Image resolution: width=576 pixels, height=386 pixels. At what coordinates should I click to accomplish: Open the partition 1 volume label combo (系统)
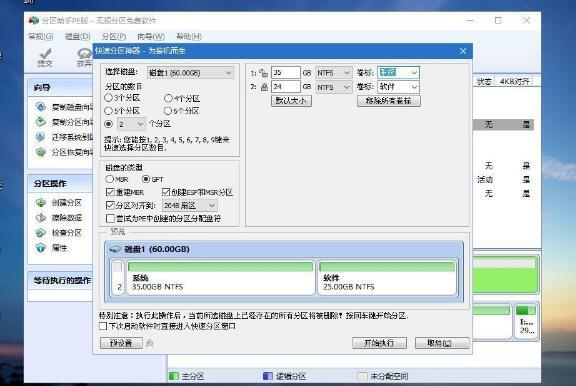[399, 73]
